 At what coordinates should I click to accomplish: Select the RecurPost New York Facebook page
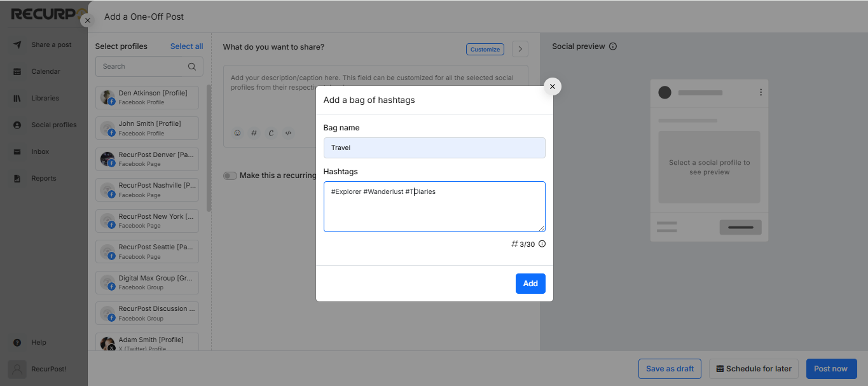point(147,221)
